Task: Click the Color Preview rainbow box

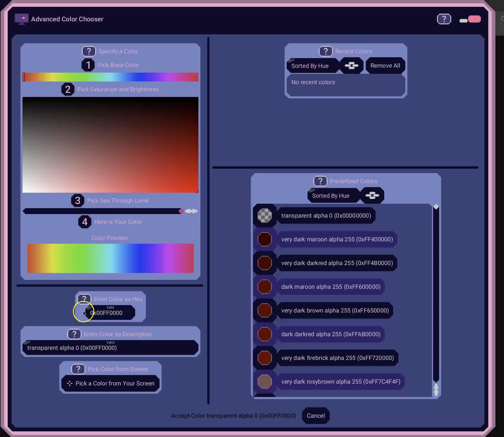Action: pos(110,258)
